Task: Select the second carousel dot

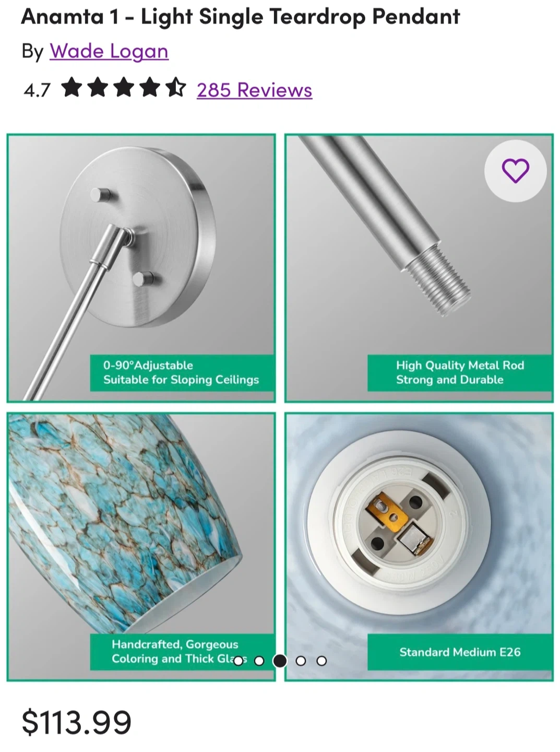Action: click(259, 661)
